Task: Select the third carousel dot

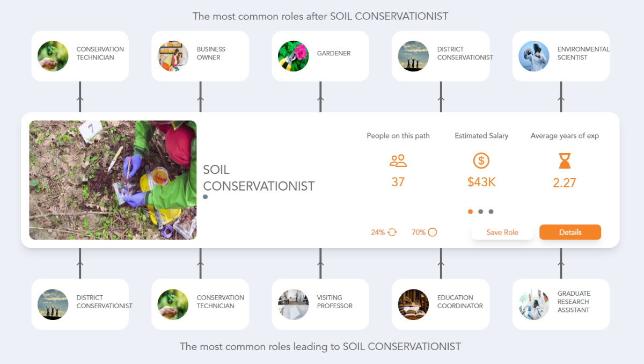Action: 491,212
